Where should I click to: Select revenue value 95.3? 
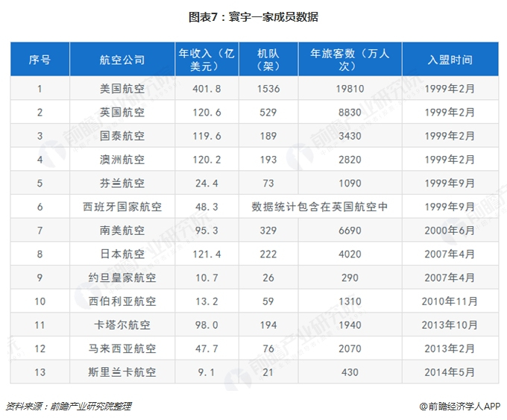point(207,231)
